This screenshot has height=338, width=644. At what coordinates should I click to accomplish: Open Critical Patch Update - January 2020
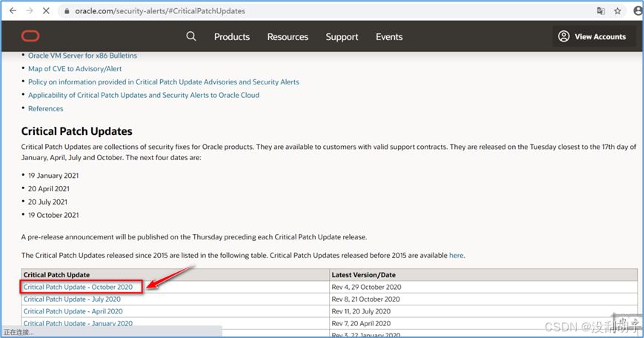tap(78, 323)
